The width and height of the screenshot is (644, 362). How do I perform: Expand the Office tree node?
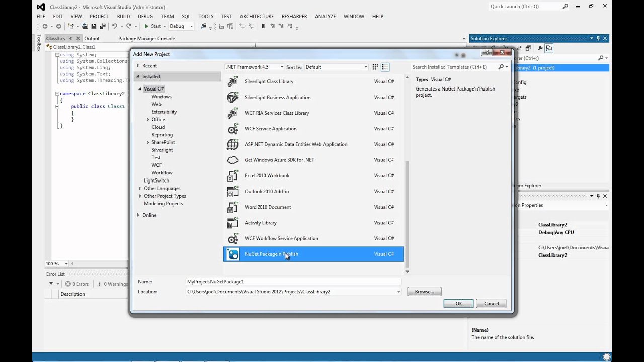pyautogui.click(x=148, y=119)
